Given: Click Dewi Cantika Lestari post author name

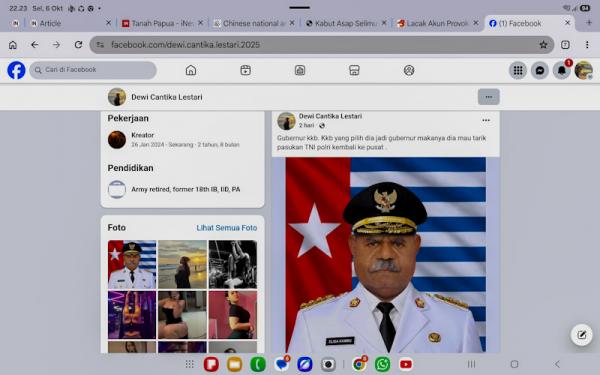Looking at the screenshot, I should (x=330, y=116).
